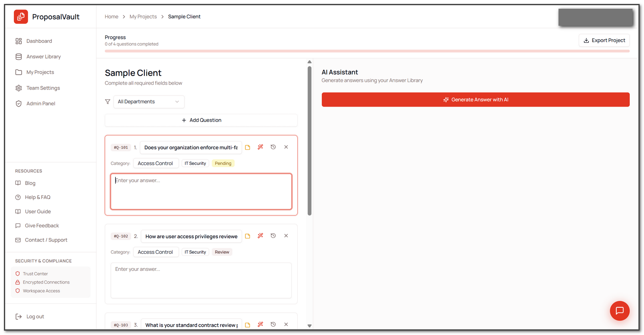Click the Review status tag on Q-102
This screenshot has height=335, width=644.
pos(222,252)
